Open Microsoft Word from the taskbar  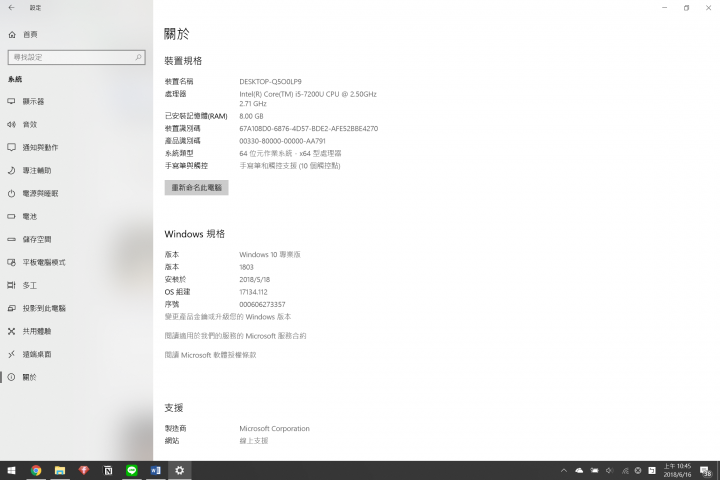[x=156, y=470]
